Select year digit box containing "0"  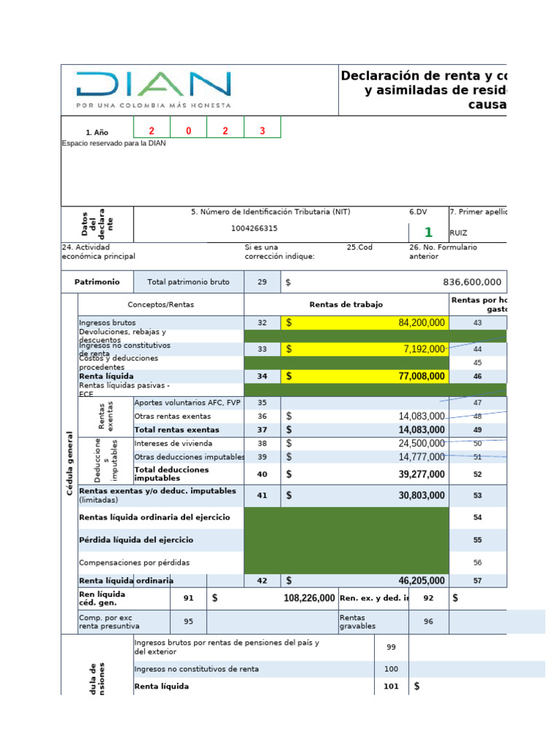click(x=189, y=127)
